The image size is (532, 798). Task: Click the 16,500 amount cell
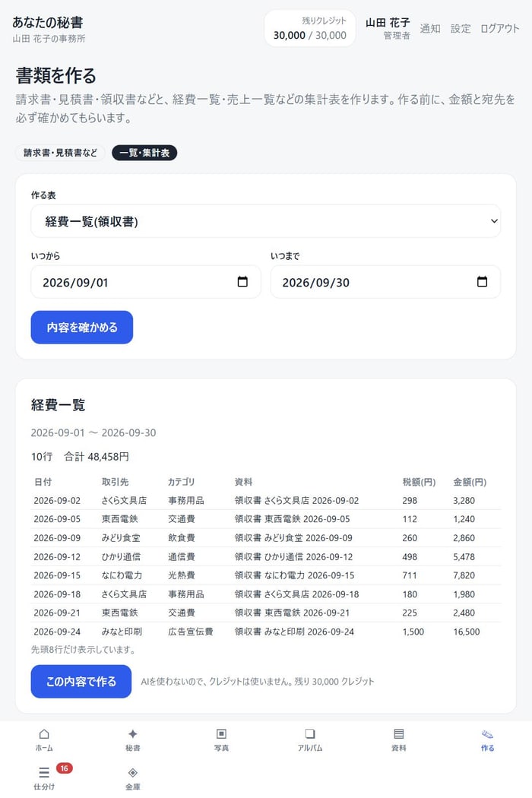point(467,632)
